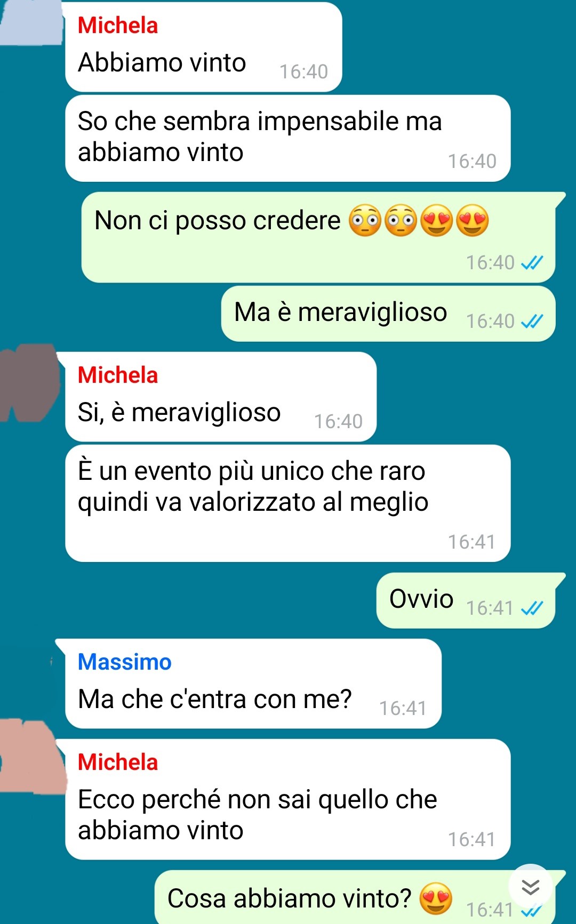The height and width of the screenshot is (924, 576).
Task: Select 'È un evento più unico che raro' message
Action: click(x=288, y=503)
